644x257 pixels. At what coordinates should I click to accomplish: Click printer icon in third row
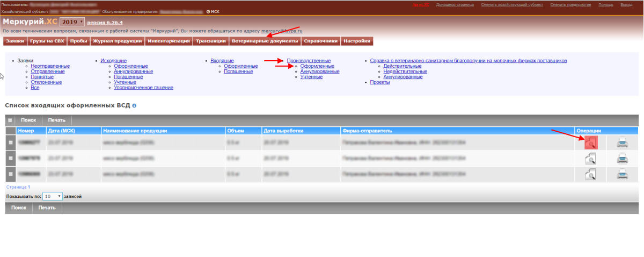[622, 174]
